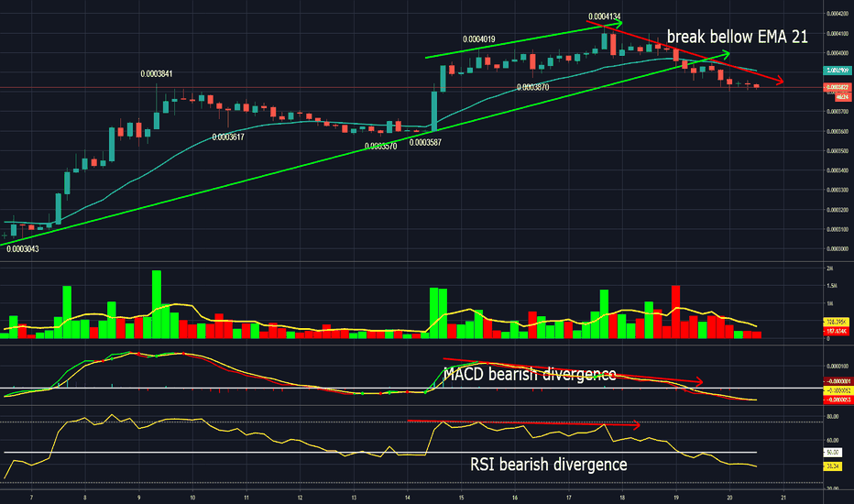Click the tallest green volume bar near day 9
Screen dimensions: 854x504
point(157,304)
